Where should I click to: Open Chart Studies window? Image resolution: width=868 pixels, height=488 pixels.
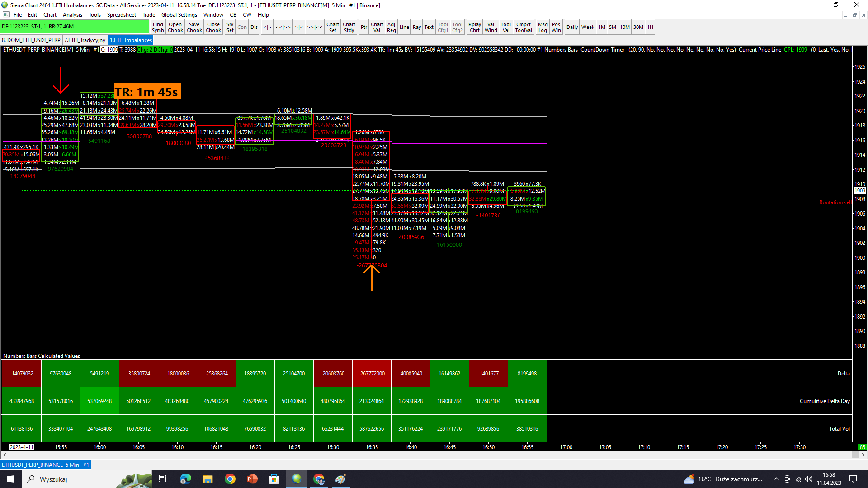(349, 27)
